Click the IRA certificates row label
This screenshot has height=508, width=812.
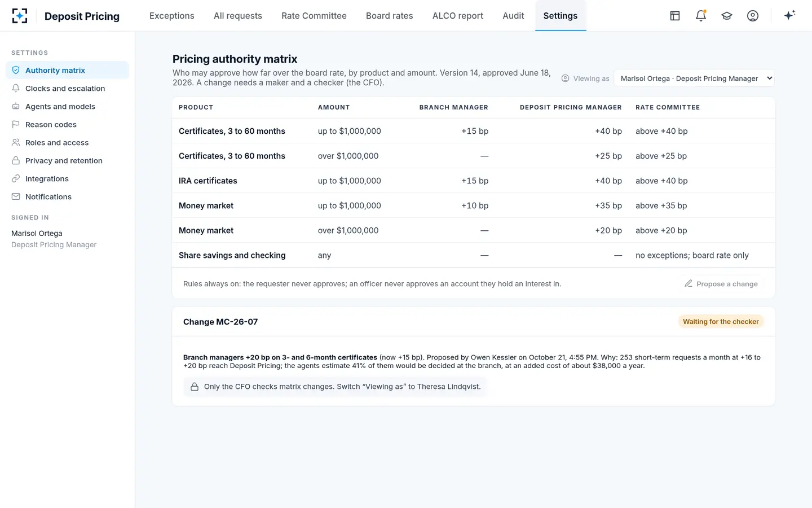tap(208, 181)
